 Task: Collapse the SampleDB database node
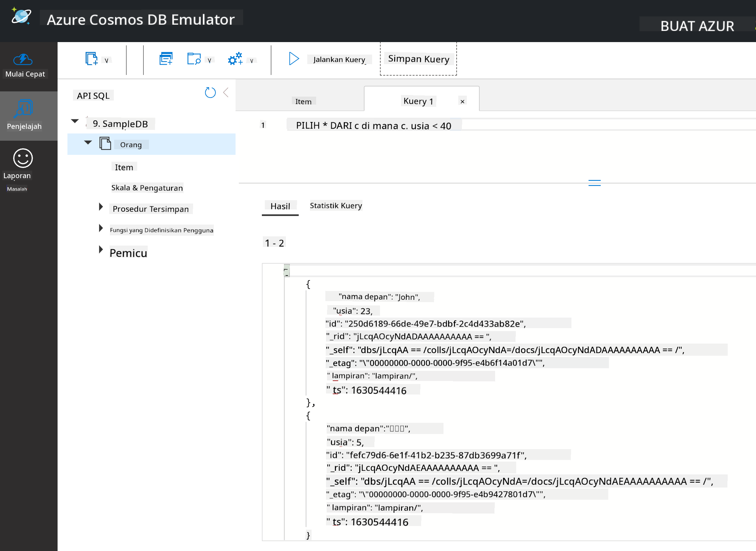75,121
